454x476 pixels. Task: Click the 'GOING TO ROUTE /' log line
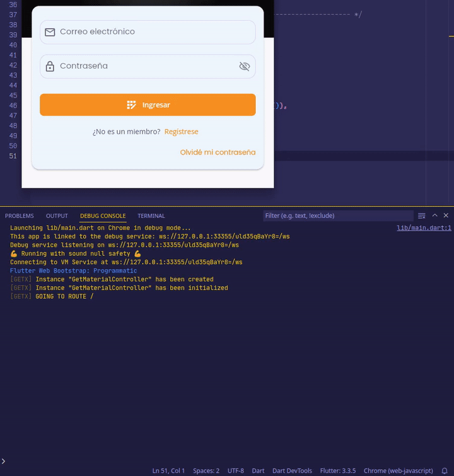[x=52, y=296]
